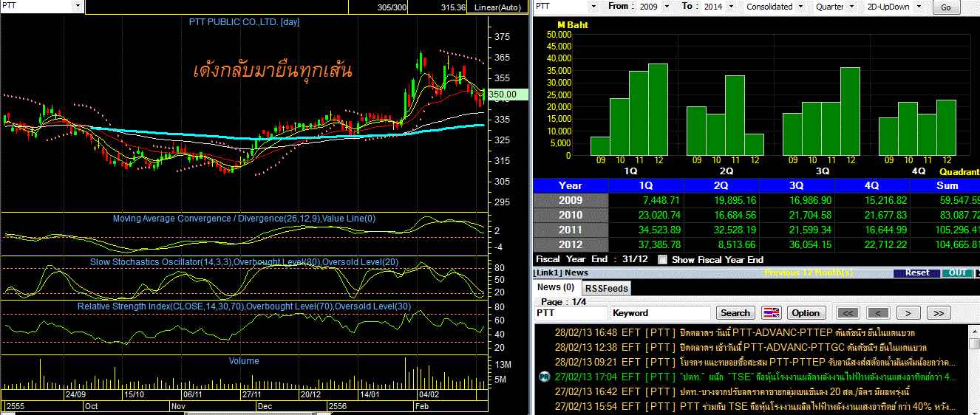
Task: Open the 28/02/13 16:48 news item
Action: (752, 332)
